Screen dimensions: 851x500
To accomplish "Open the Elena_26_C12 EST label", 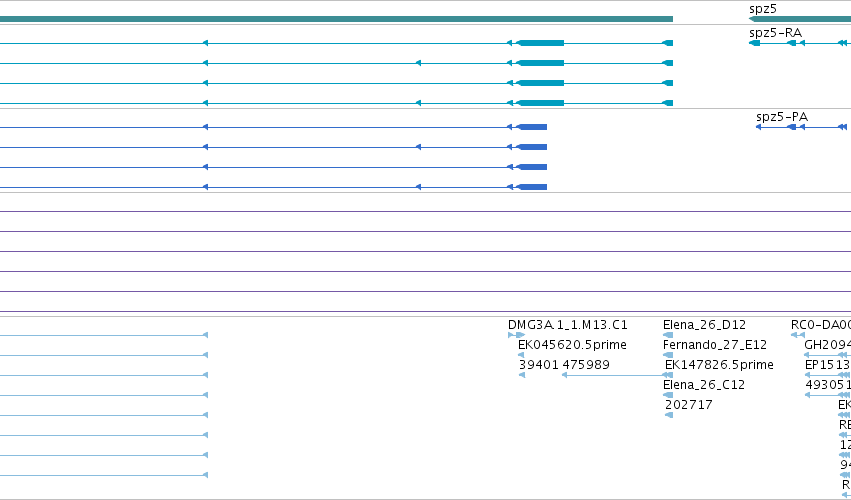I will coord(704,385).
